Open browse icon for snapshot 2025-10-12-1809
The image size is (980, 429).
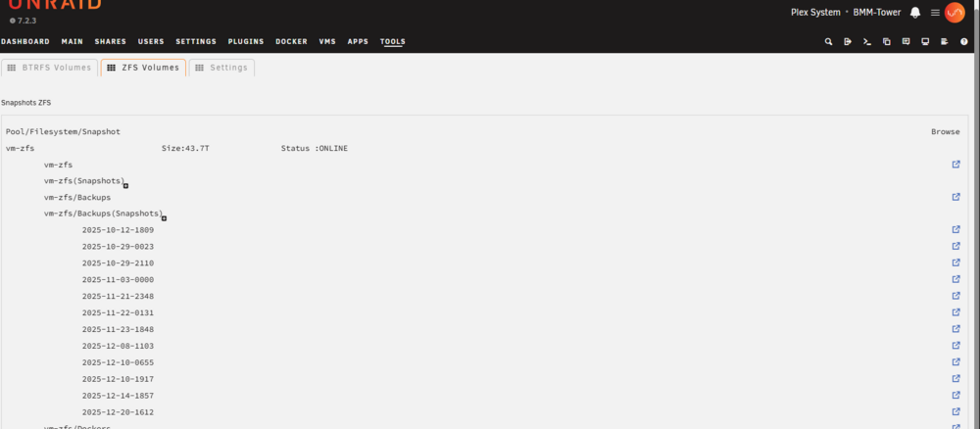click(955, 230)
